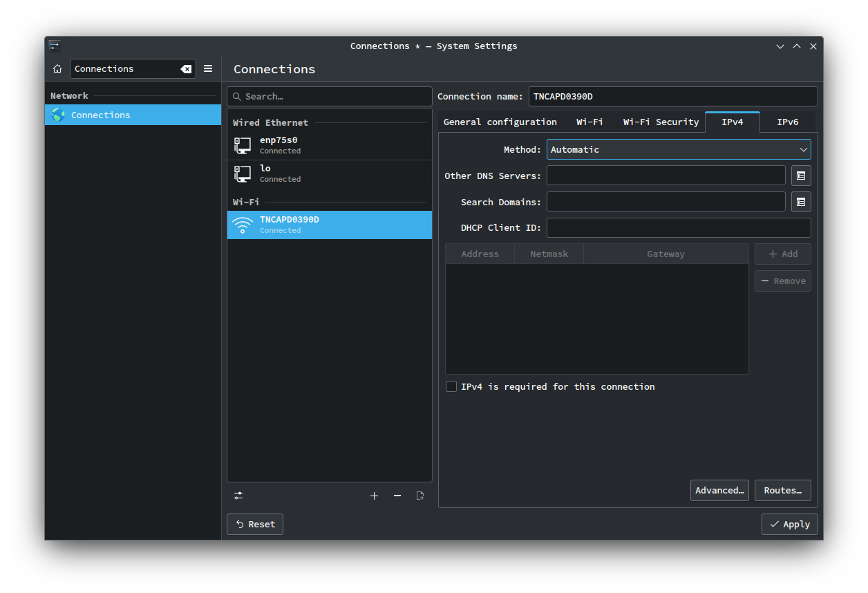The width and height of the screenshot is (868, 593).
Task: Reset the connection settings
Action: [255, 524]
